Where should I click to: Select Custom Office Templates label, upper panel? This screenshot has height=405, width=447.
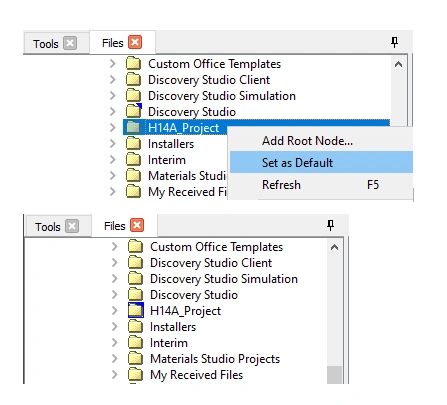[x=214, y=64]
